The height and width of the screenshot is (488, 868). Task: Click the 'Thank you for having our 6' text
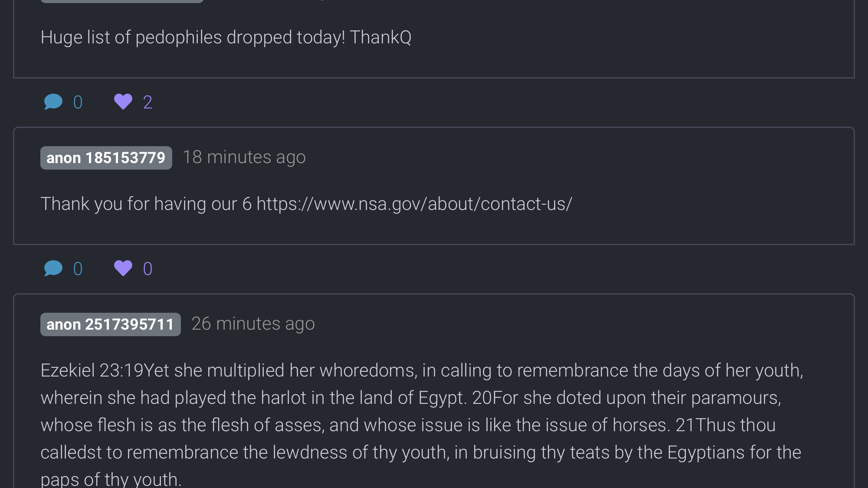pyautogui.click(x=146, y=204)
